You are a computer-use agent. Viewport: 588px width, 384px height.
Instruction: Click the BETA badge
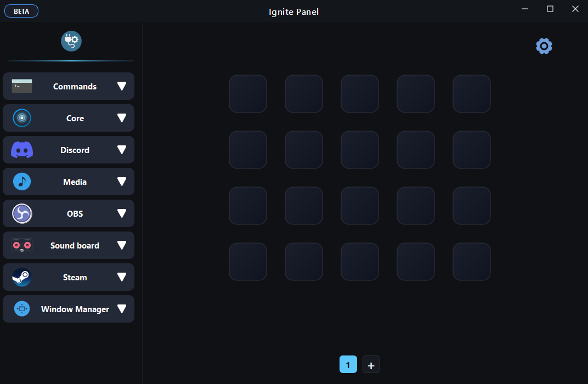pyautogui.click(x=21, y=10)
